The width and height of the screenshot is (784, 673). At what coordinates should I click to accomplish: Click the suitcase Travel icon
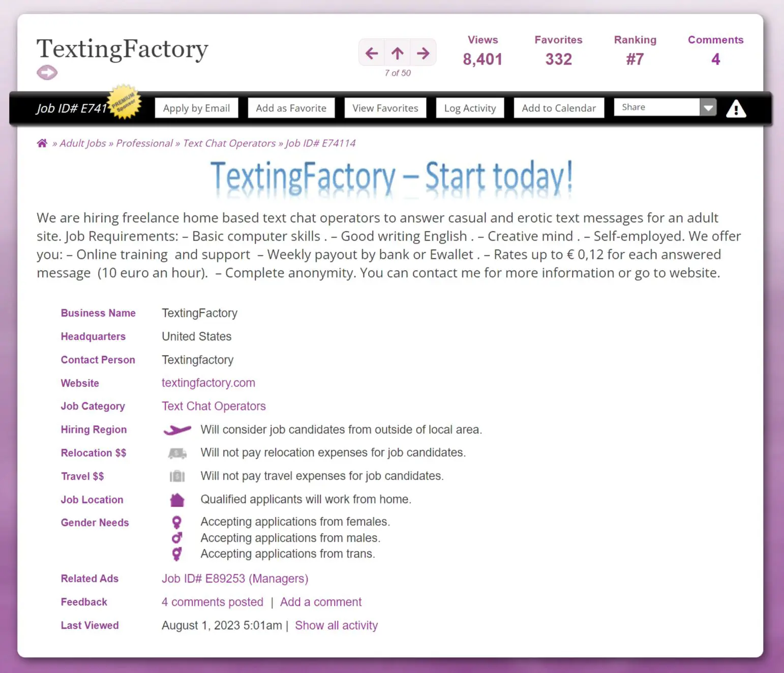coord(177,476)
